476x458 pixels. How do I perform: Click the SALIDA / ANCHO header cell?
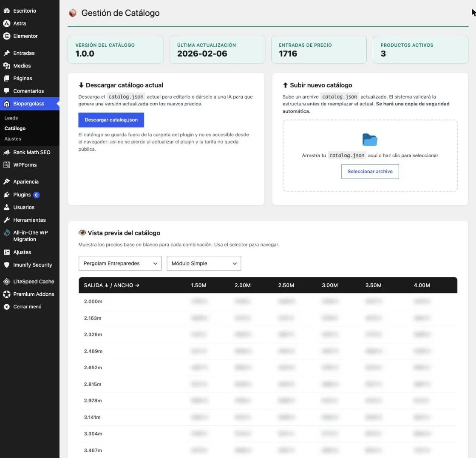pyautogui.click(x=111, y=286)
